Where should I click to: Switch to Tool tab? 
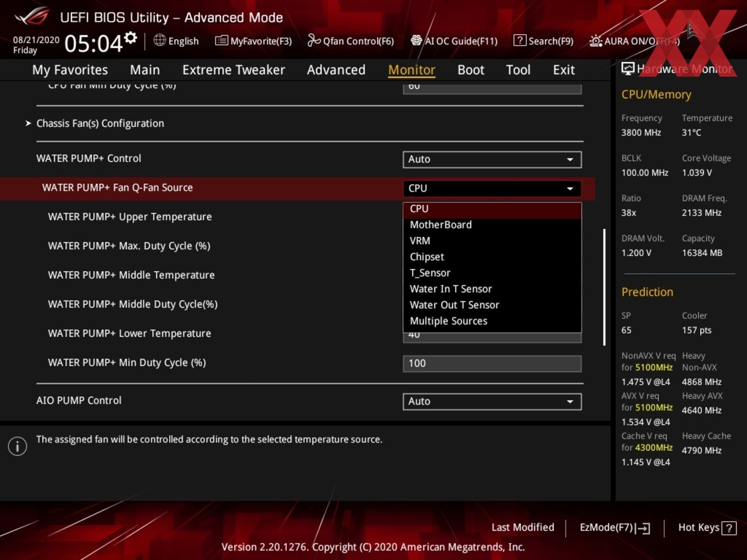(518, 70)
